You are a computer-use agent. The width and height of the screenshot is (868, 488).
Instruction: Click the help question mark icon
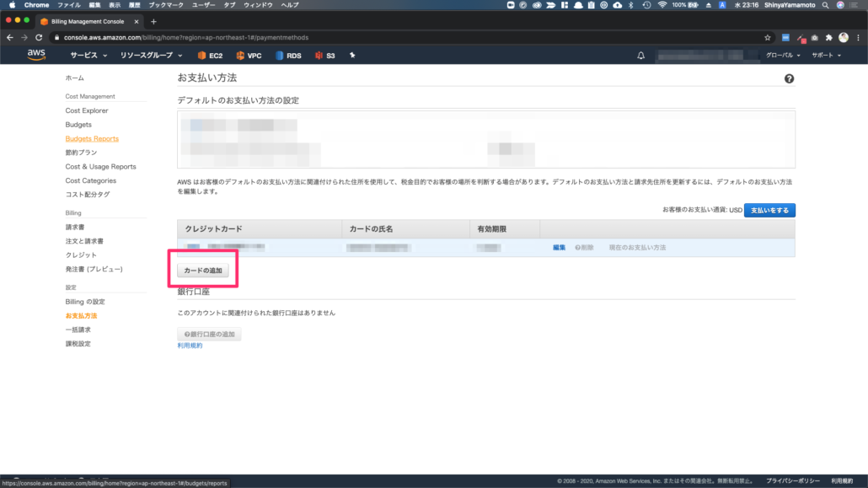click(789, 78)
